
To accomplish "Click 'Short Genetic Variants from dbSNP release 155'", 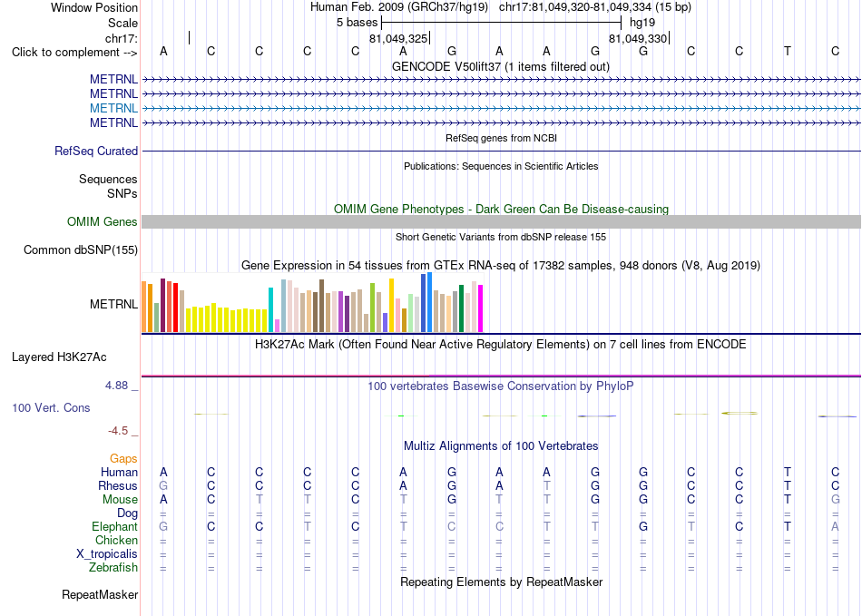I will coord(501,237).
